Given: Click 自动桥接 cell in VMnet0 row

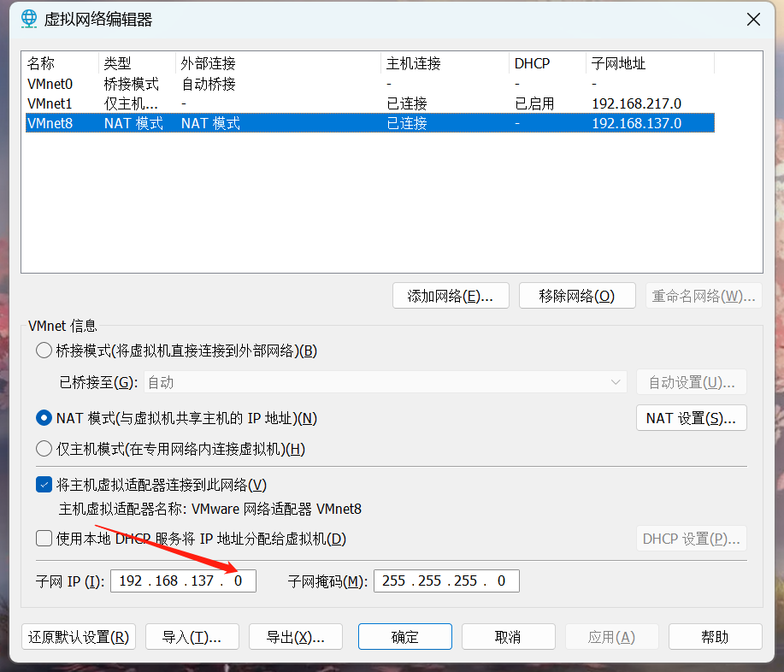Looking at the screenshot, I should click(209, 84).
